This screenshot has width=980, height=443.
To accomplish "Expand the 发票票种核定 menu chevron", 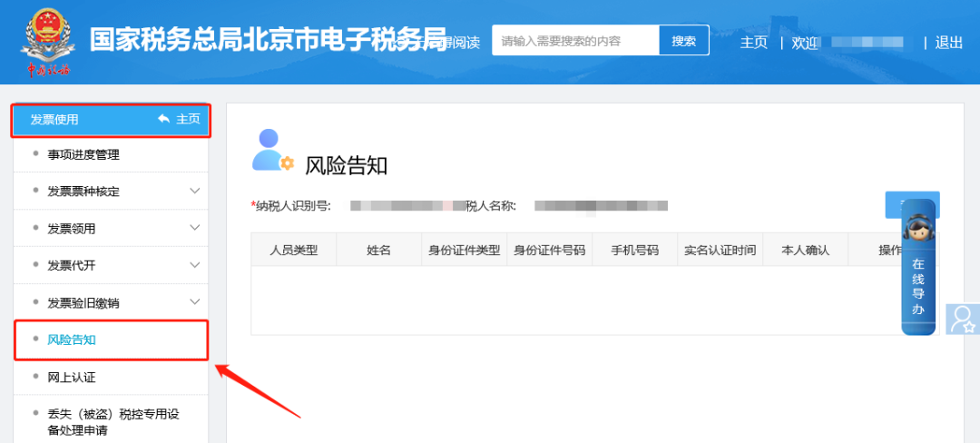I will (195, 191).
